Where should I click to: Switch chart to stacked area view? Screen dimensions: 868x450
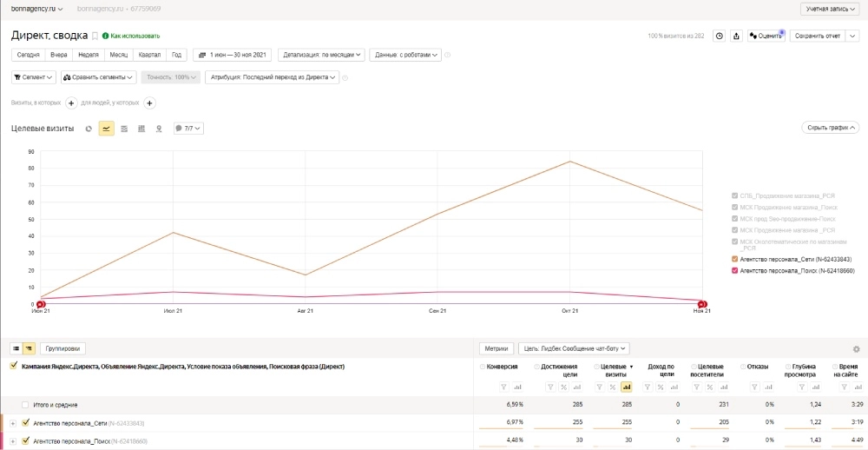tap(124, 129)
